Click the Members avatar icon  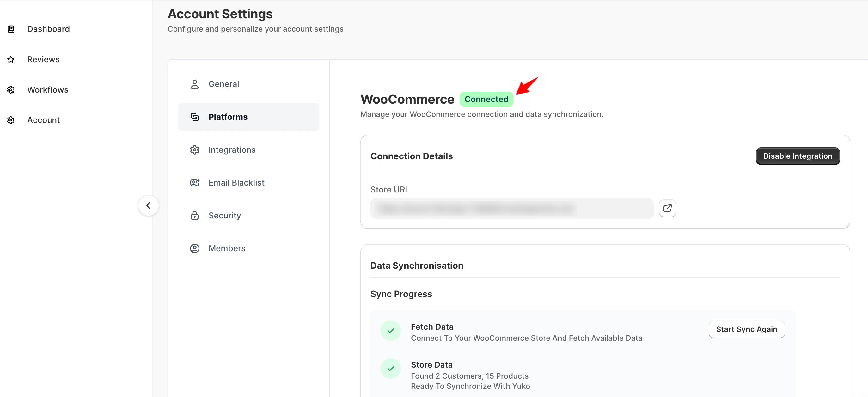(194, 248)
